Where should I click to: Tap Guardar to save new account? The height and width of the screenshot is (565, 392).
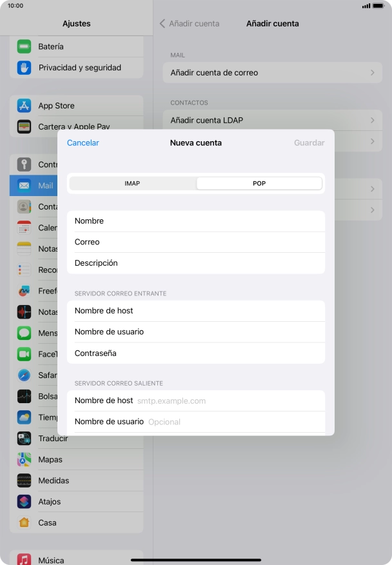309,143
